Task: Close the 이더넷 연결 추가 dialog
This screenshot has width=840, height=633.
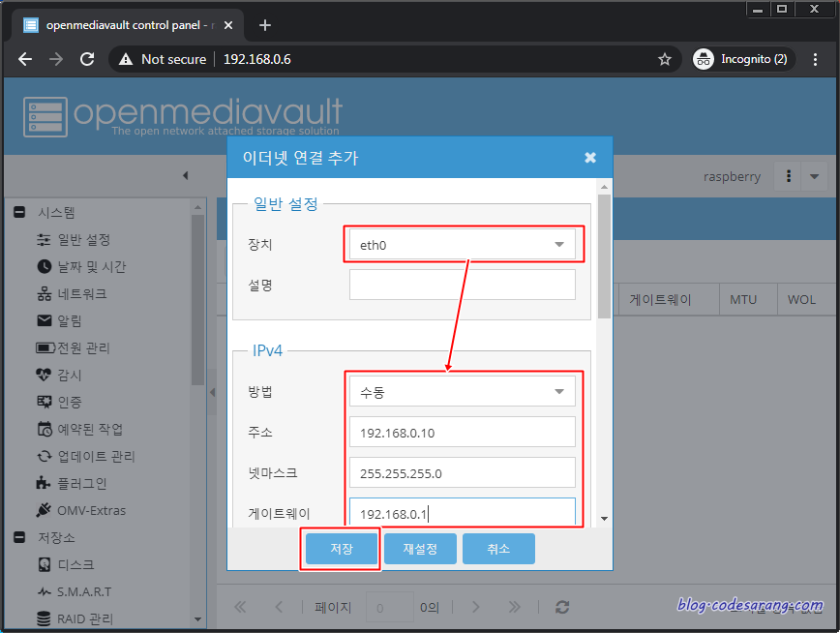Action: (x=589, y=158)
